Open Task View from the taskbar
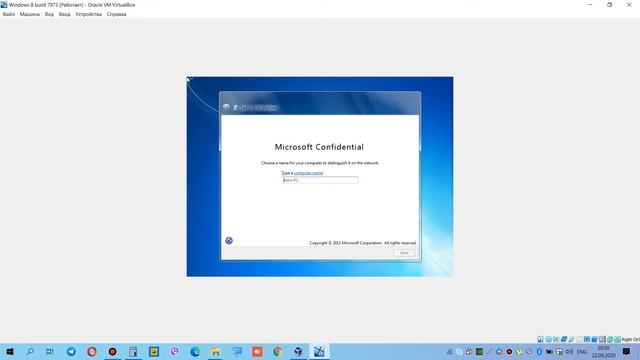 coord(50,351)
